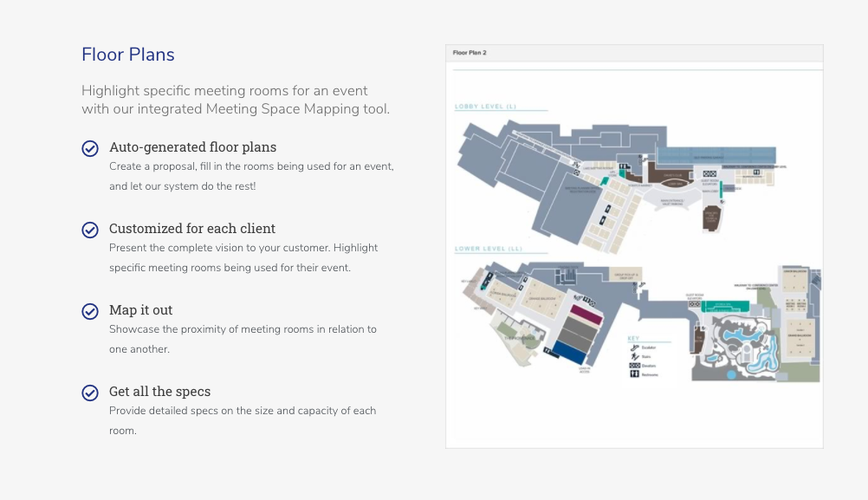The width and height of the screenshot is (868, 500).
Task: Click the 'LOBBY LEVEL (L)' label
Action: 485,107
